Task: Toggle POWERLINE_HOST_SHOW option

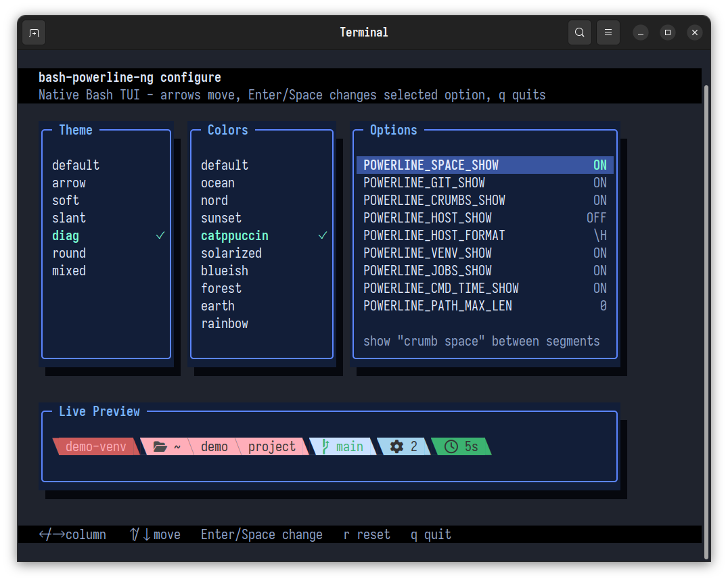Action: coord(484,218)
